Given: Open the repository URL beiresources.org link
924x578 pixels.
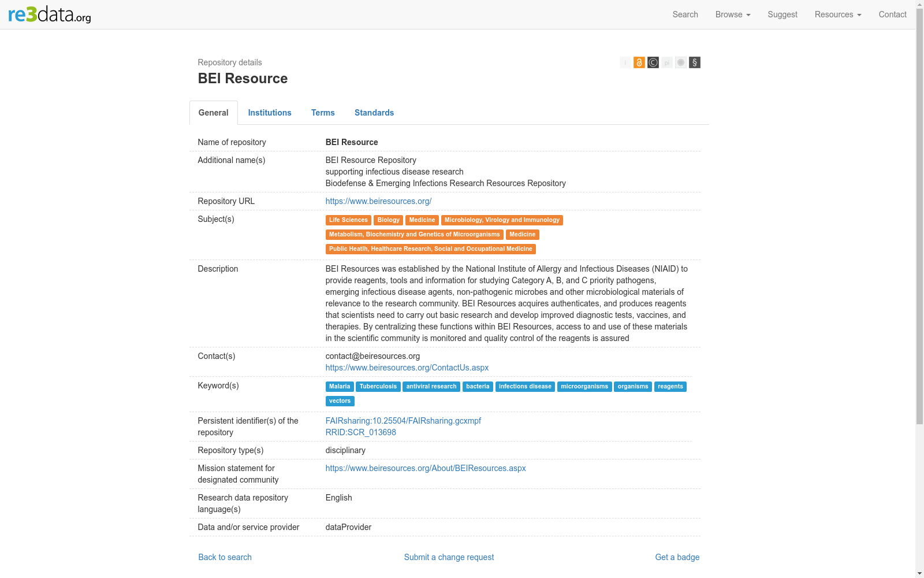Looking at the screenshot, I should pyautogui.click(x=378, y=201).
